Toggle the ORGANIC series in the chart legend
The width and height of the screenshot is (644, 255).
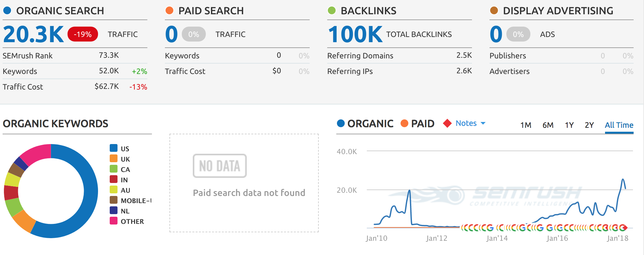(x=365, y=124)
